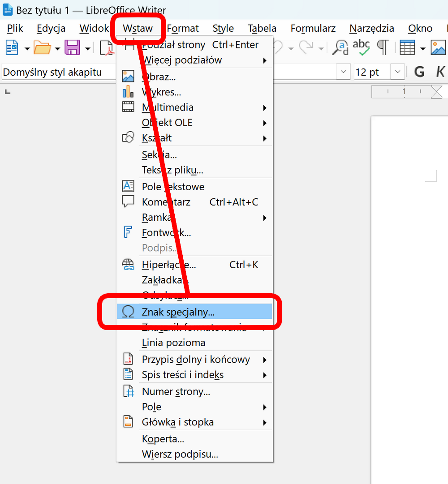Open the Formularz menu
Image resolution: width=448 pixels, height=484 pixels.
[313, 28]
